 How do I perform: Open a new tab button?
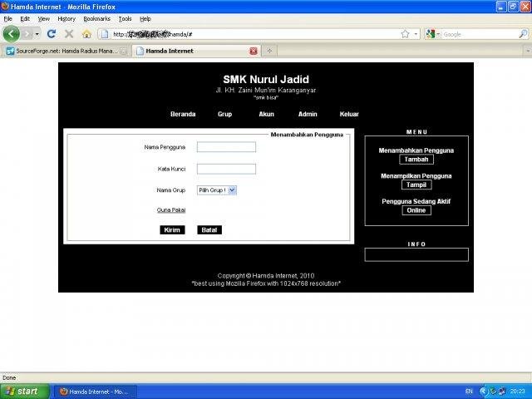pyautogui.click(x=269, y=51)
